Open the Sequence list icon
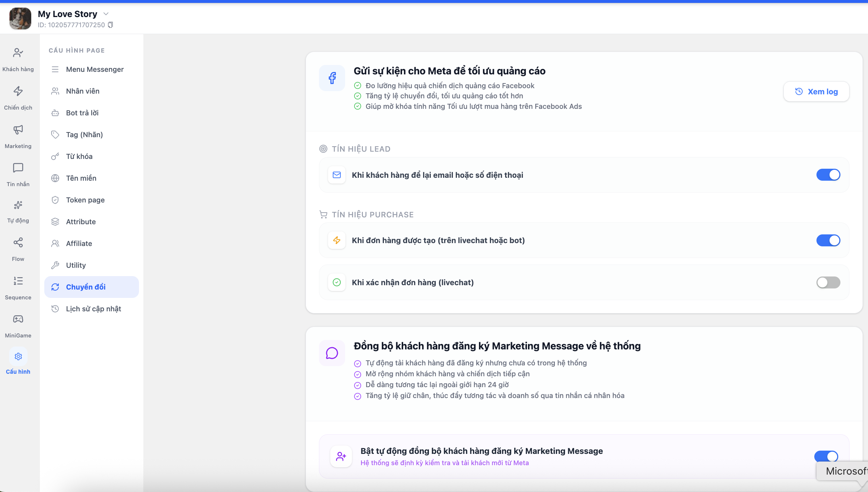Image resolution: width=868 pixels, height=492 pixels. coord(18,281)
